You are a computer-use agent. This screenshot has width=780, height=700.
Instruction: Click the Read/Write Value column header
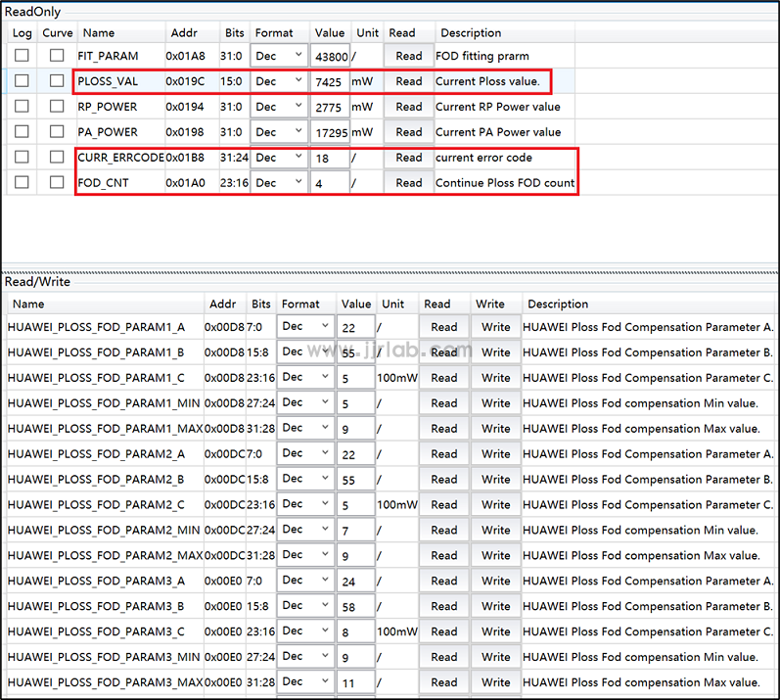pyautogui.click(x=355, y=303)
